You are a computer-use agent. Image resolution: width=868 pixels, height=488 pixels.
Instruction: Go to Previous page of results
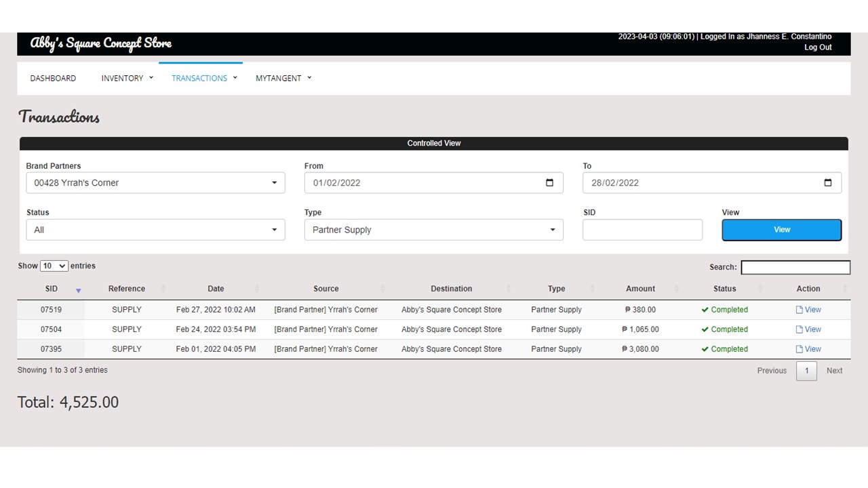772,371
